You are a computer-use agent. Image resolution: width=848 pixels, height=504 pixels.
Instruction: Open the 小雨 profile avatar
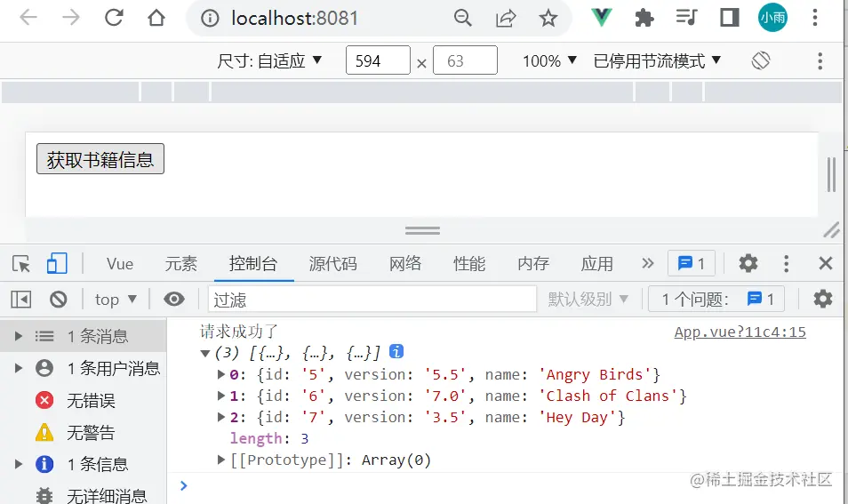pyautogui.click(x=772, y=18)
